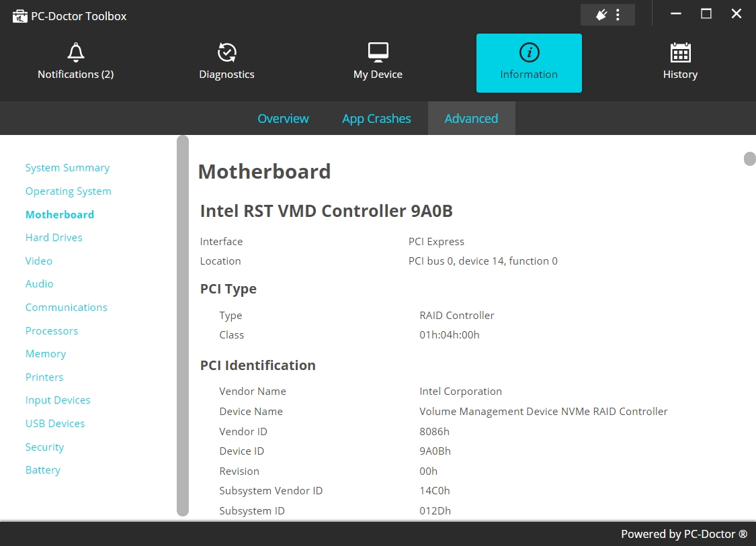Image resolution: width=756 pixels, height=546 pixels.
Task: Open Security in the sidebar
Action: click(44, 447)
